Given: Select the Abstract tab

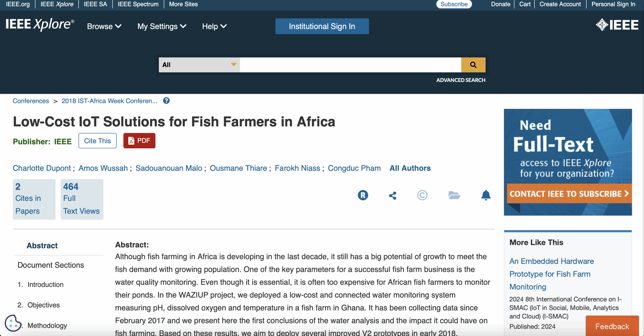Looking at the screenshot, I should coord(42,245).
